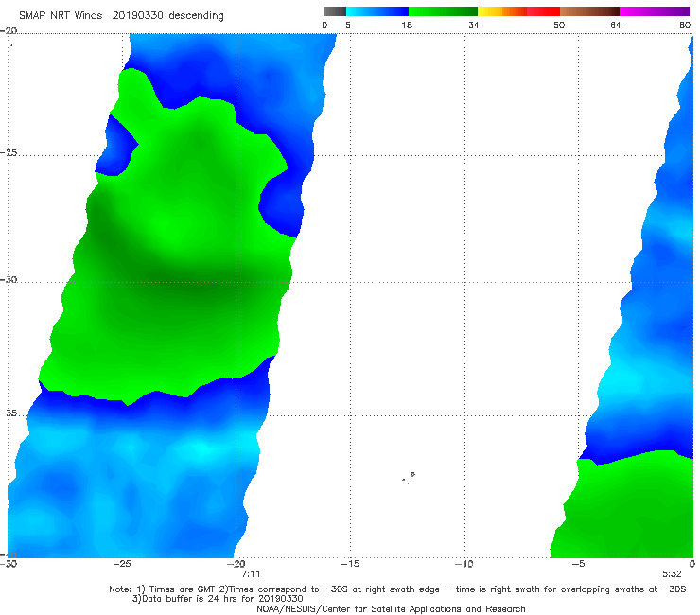
Task: Click the color bar label '18'
Action: coord(407,25)
